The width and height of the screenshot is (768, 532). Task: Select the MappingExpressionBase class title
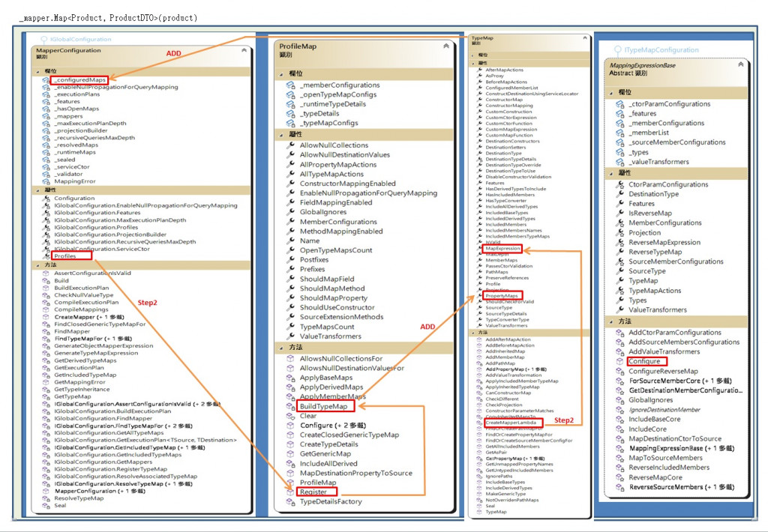(643, 65)
